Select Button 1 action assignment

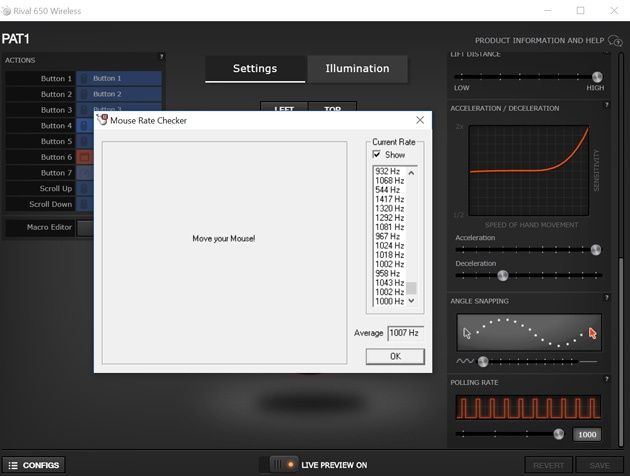coord(119,78)
